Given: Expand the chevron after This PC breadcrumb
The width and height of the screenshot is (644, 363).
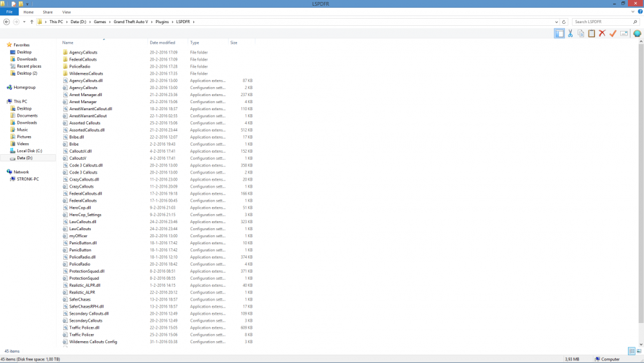Looking at the screenshot, I should tap(66, 22).
